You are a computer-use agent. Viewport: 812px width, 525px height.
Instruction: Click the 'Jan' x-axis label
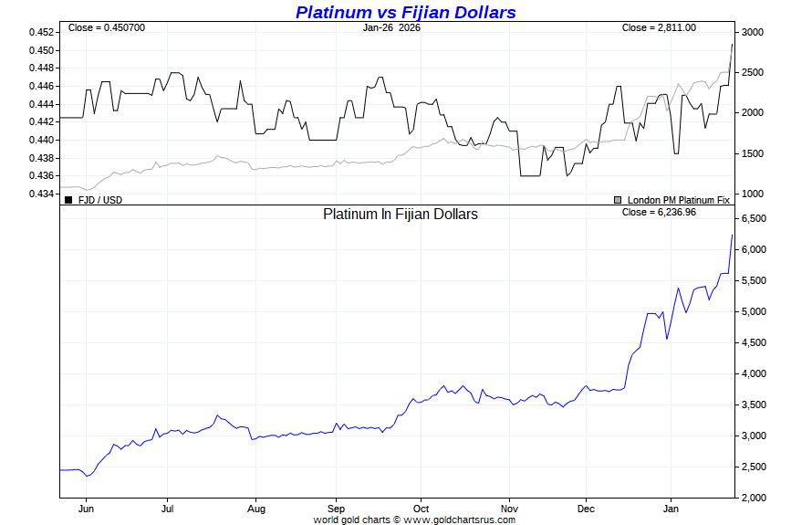[671, 509]
